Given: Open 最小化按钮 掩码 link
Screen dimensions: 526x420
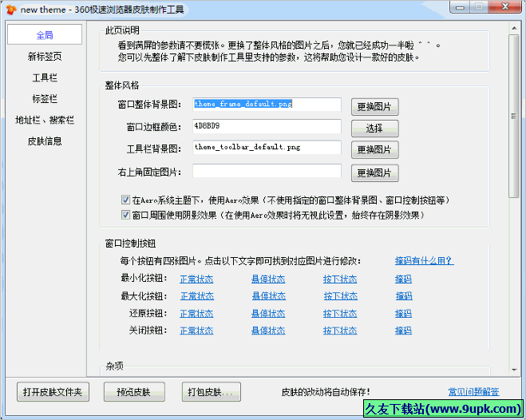Looking at the screenshot, I should pos(403,279).
